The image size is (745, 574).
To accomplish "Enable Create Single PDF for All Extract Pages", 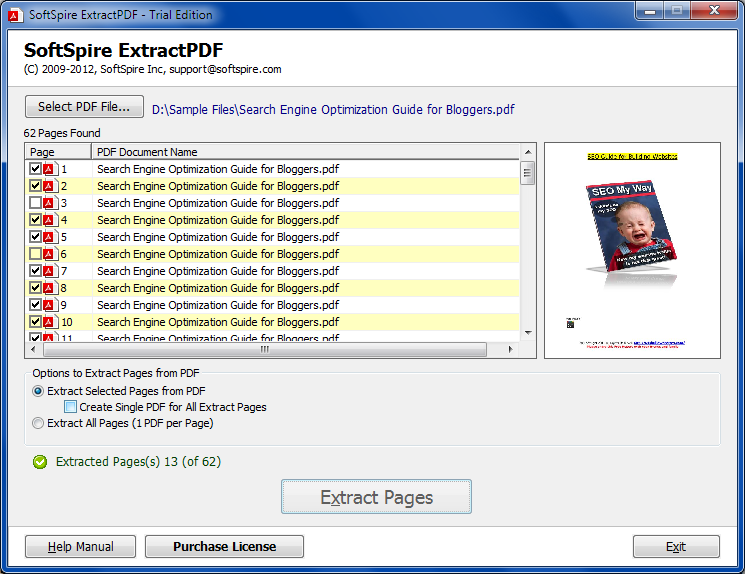I will click(70, 407).
